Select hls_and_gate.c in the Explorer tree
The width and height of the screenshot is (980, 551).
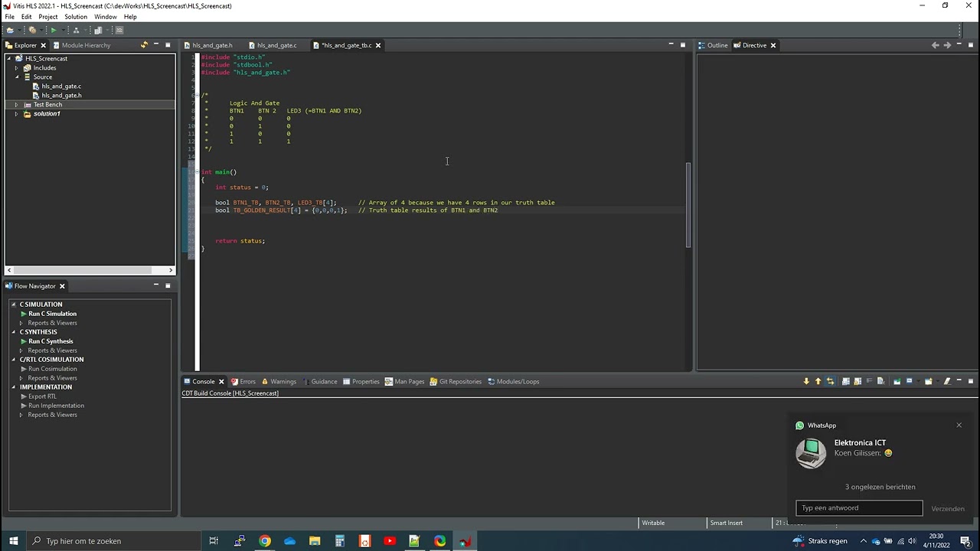[61, 86]
